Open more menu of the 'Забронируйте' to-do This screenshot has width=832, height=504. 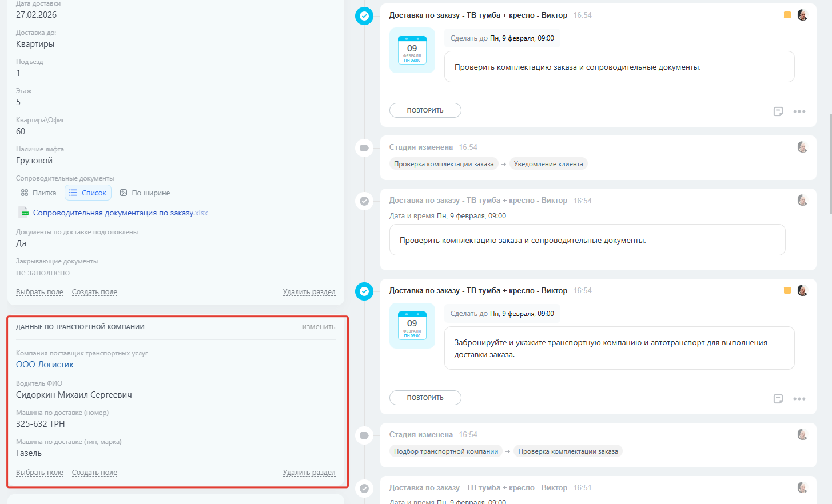(799, 399)
